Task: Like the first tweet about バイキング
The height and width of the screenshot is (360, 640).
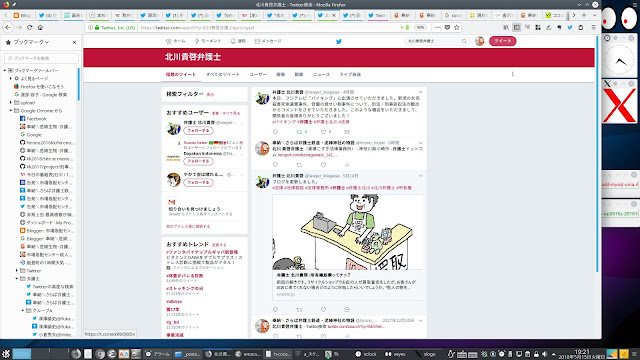Action: pos(323,131)
